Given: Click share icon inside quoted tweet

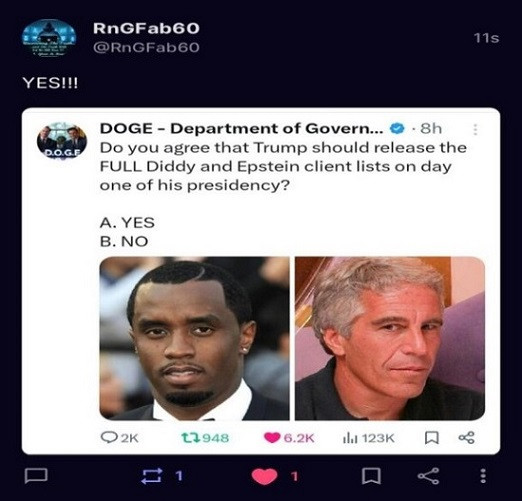Looking at the screenshot, I should pos(466,437).
